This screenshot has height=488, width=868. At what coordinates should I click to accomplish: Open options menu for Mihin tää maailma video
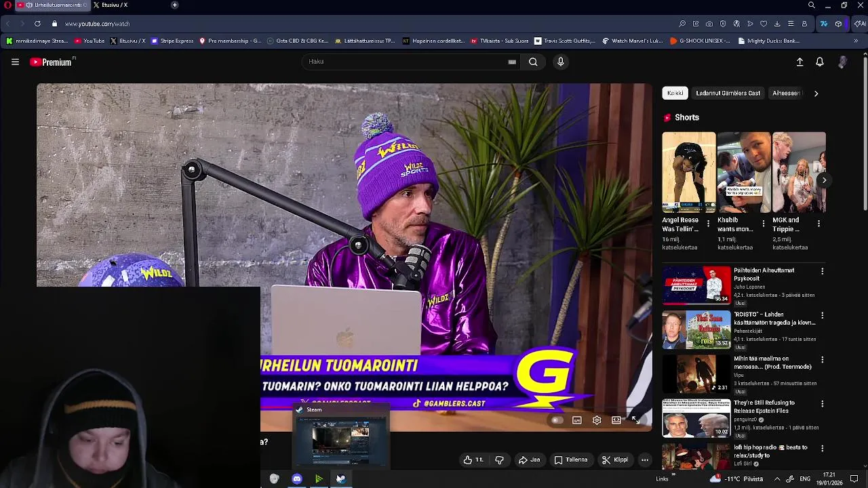pyautogui.click(x=823, y=359)
